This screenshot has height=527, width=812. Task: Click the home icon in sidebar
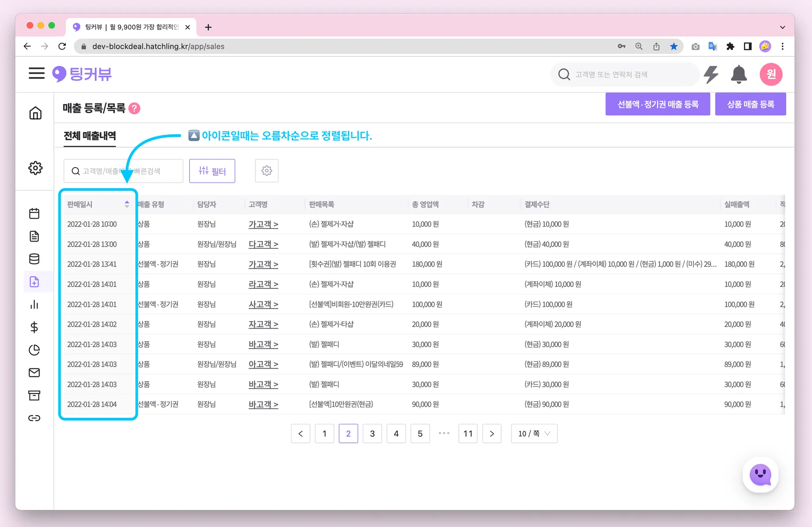pos(35,113)
